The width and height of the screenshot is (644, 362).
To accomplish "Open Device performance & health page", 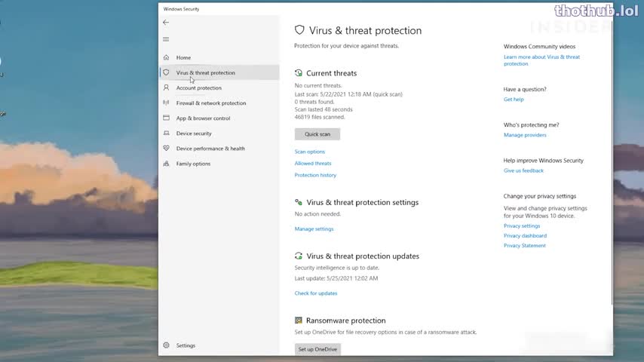I will 219,149.
